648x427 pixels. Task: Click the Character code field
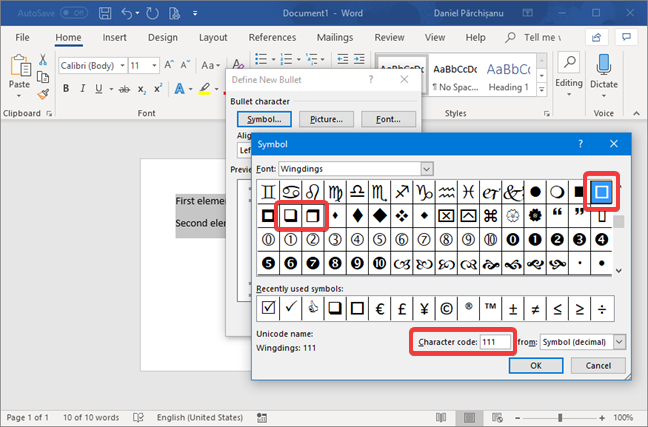click(x=495, y=342)
